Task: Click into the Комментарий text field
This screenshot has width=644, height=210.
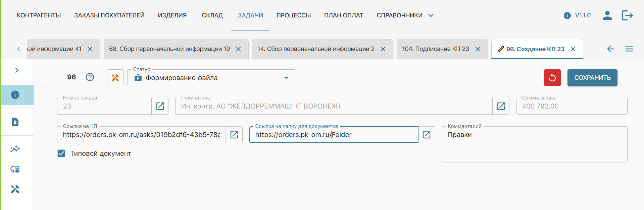Action: tap(534, 147)
